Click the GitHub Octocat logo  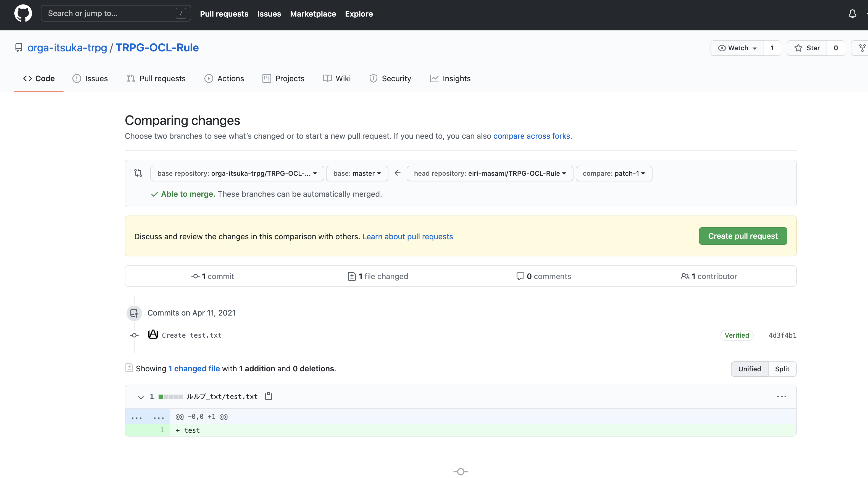coord(23,14)
